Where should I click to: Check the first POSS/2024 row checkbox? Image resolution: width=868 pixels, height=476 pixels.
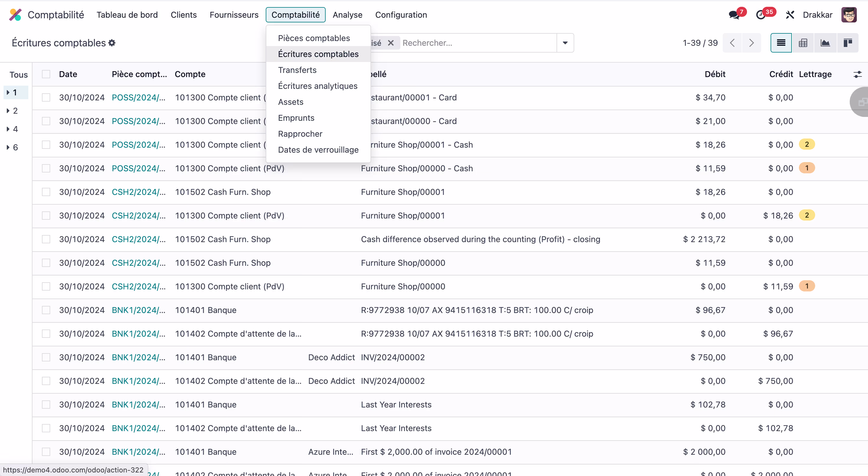pos(46,97)
